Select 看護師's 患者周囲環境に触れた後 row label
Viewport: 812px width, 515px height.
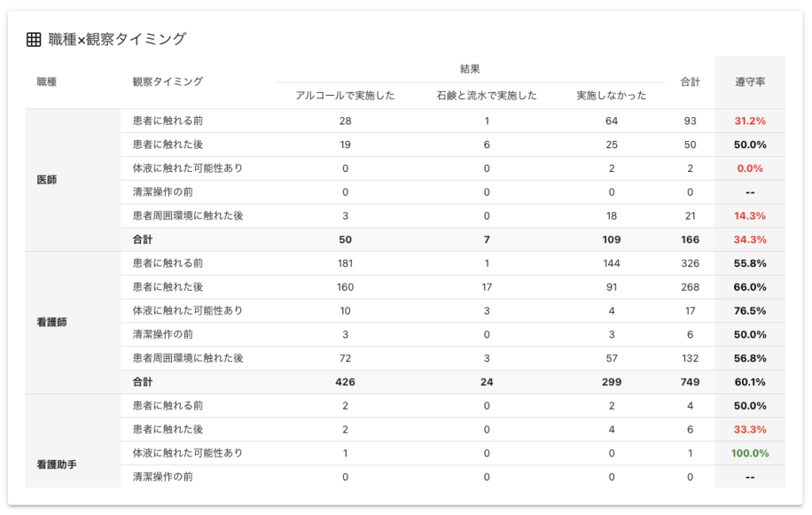pos(188,358)
